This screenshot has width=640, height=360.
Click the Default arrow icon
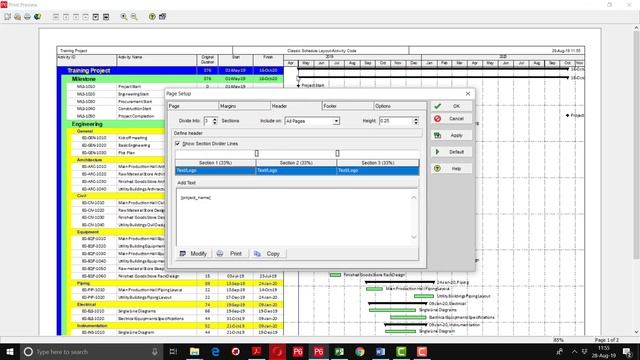[438, 152]
